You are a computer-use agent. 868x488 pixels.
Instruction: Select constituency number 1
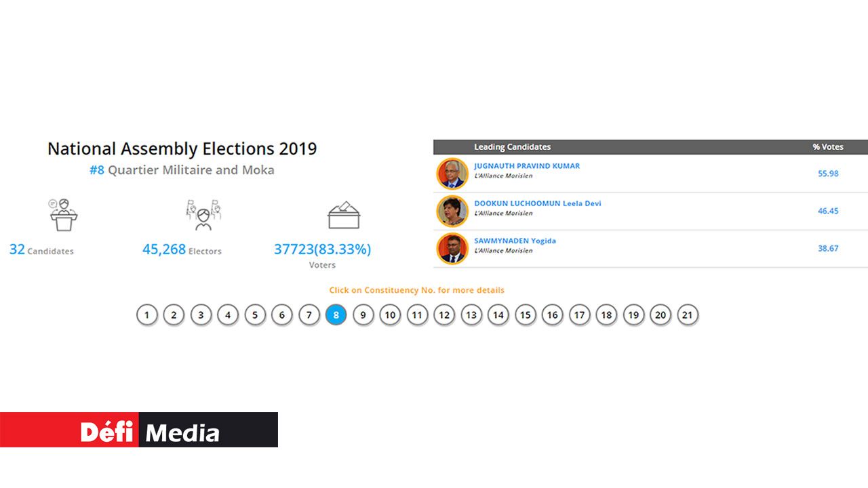pos(146,315)
